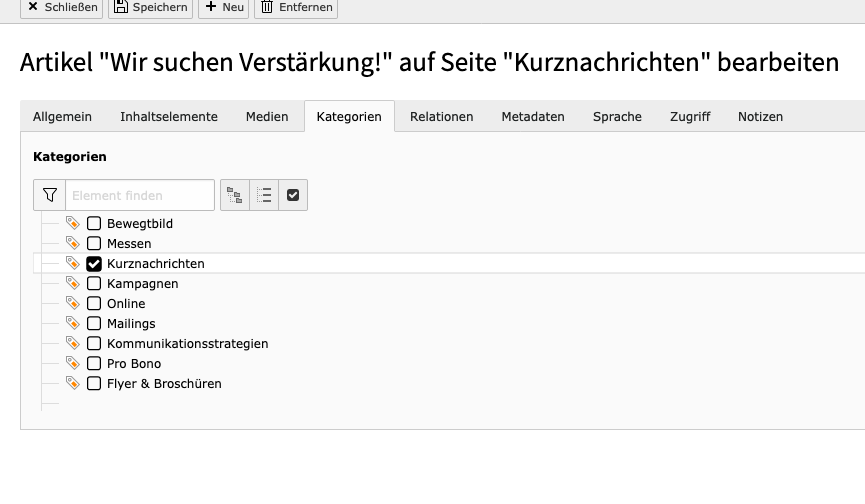Click the tag icon beside Flyer & Broschüren
This screenshot has width=865, height=504.
coord(72,383)
